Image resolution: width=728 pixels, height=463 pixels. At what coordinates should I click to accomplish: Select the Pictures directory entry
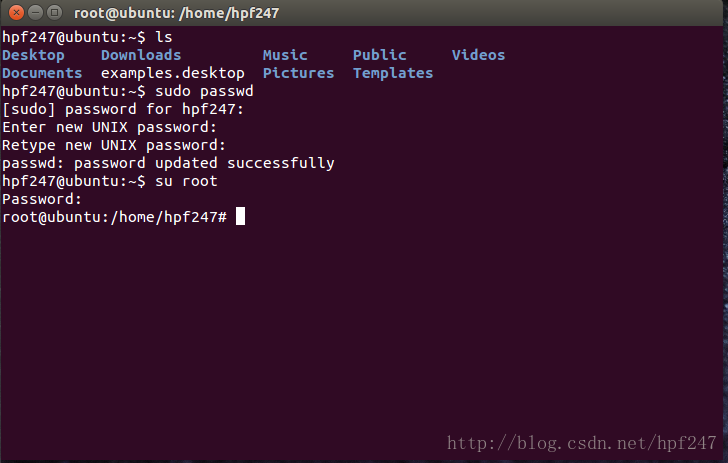(299, 73)
